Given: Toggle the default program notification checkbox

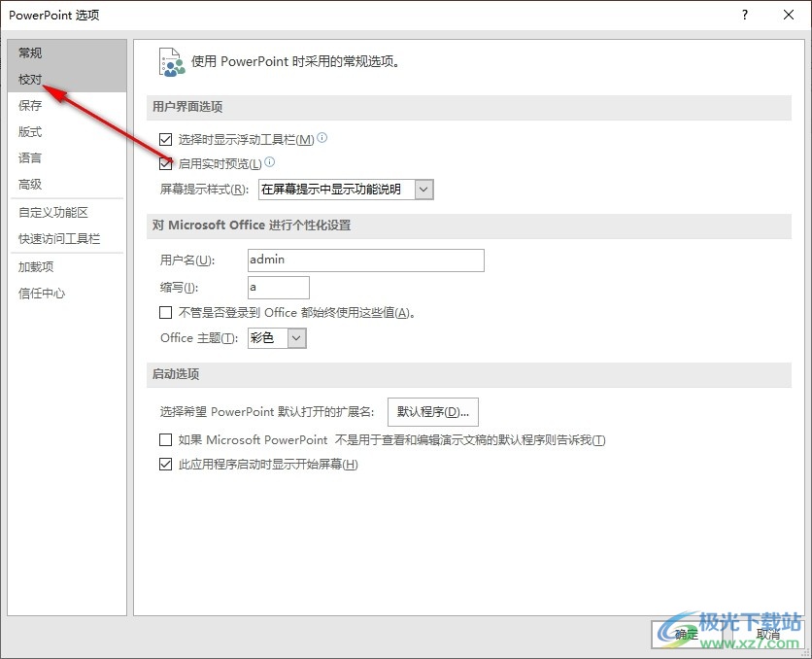Looking at the screenshot, I should tap(165, 440).
